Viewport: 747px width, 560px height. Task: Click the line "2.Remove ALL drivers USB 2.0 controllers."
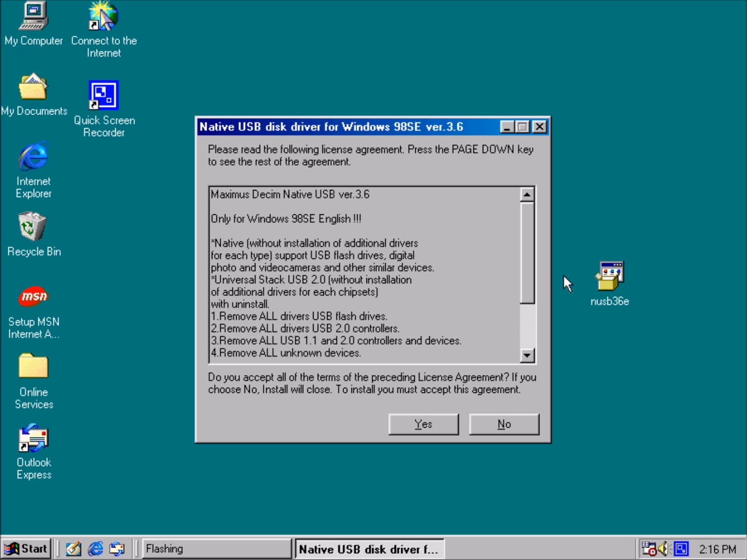click(305, 329)
